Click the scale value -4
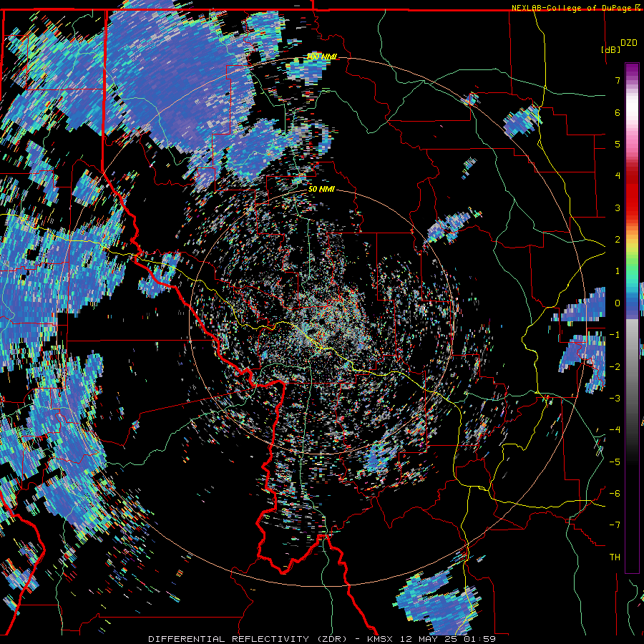Image resolution: width=644 pixels, height=644 pixels. [x=615, y=429]
